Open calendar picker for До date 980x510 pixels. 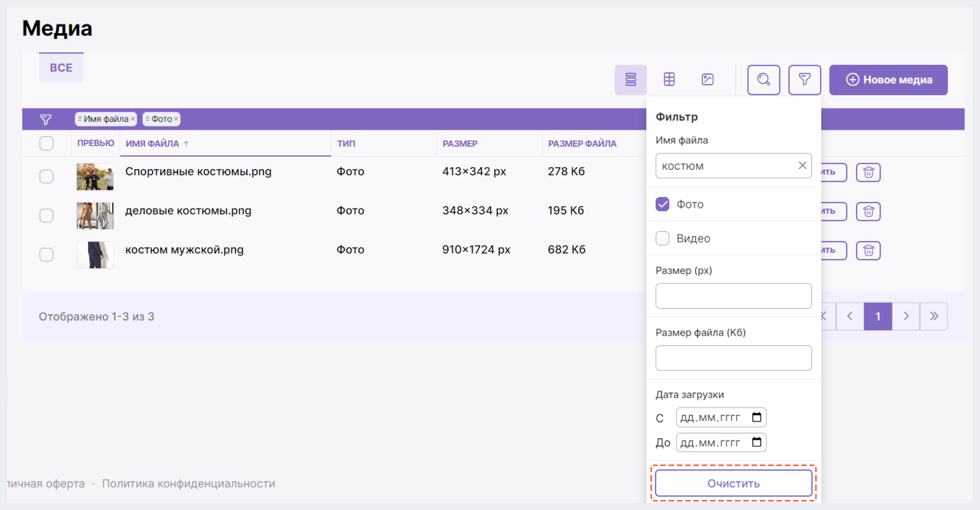(757, 442)
